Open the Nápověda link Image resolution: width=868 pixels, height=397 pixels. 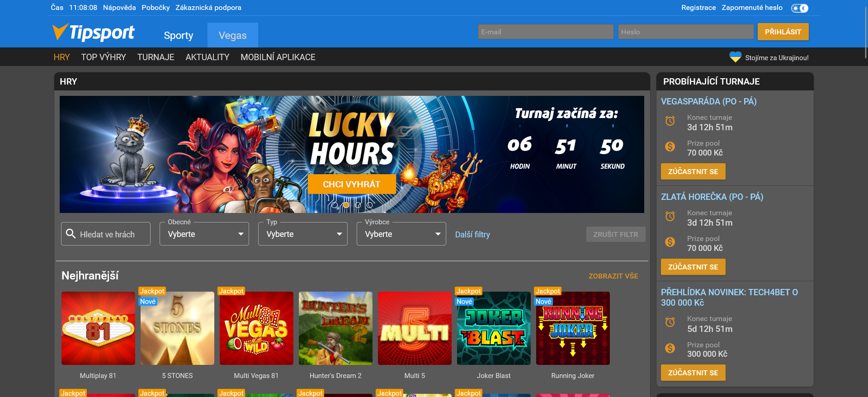click(x=119, y=8)
